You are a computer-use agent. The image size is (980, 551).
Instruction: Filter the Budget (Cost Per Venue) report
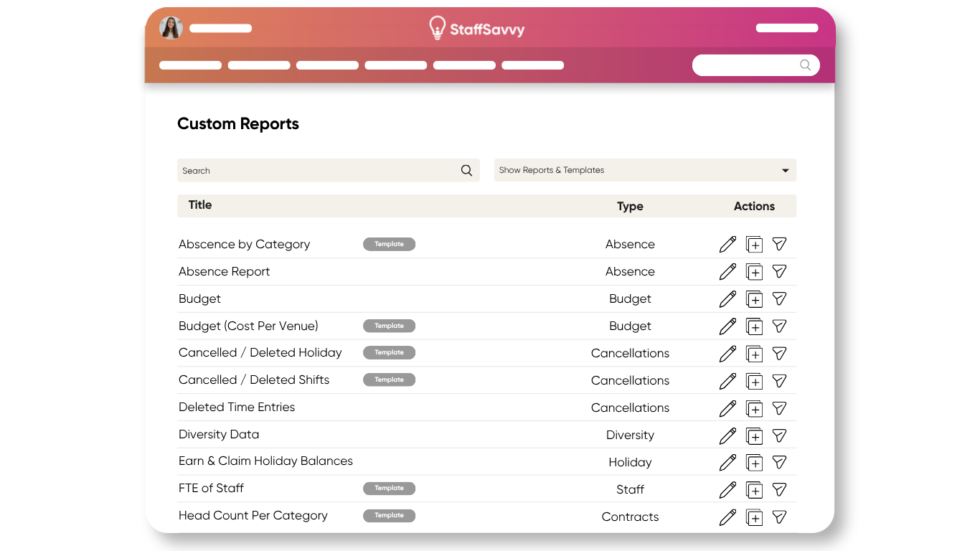[x=780, y=326]
